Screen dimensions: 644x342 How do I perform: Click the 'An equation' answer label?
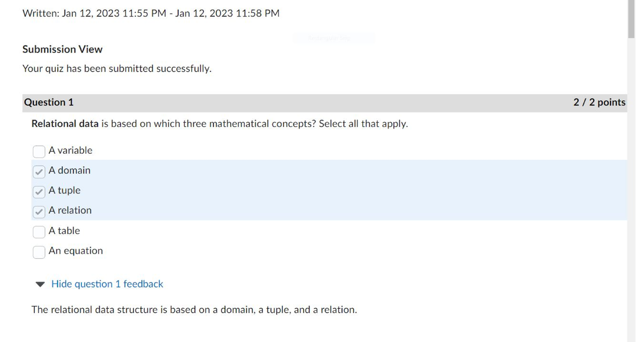tap(76, 251)
